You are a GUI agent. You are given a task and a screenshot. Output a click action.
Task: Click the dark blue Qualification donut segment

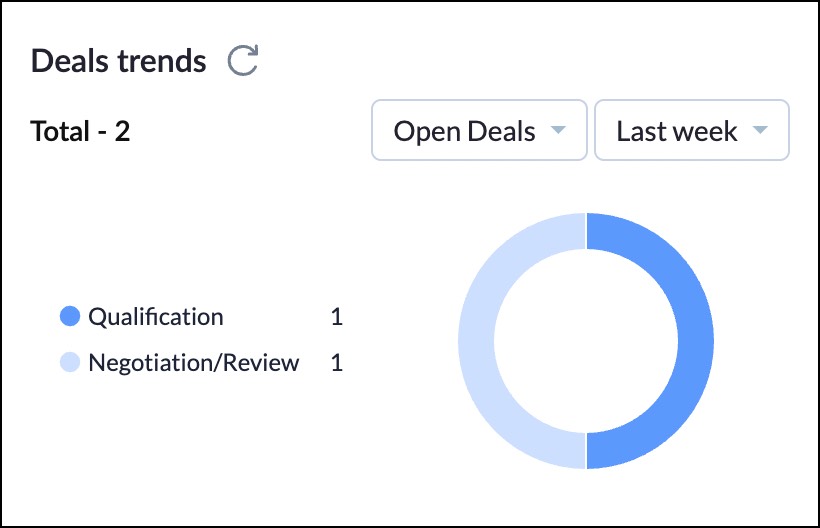click(696, 340)
